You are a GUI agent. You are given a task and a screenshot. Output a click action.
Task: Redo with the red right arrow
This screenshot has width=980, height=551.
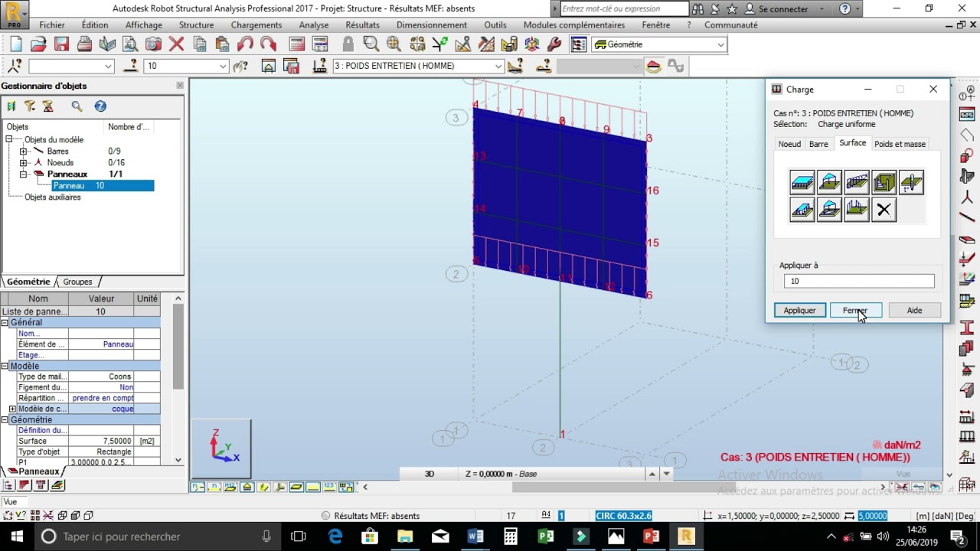tap(268, 44)
